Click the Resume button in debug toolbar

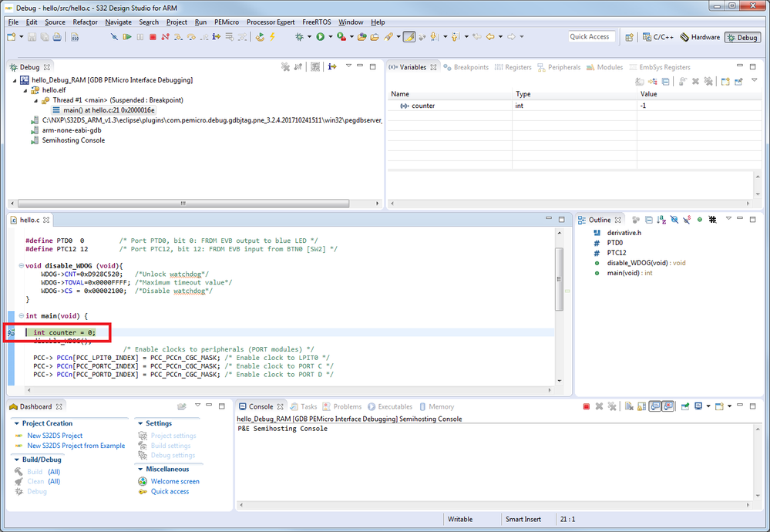(128, 37)
